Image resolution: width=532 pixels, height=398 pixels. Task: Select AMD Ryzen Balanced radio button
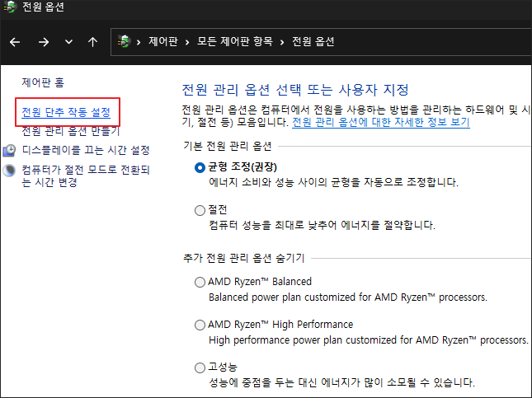click(x=200, y=282)
